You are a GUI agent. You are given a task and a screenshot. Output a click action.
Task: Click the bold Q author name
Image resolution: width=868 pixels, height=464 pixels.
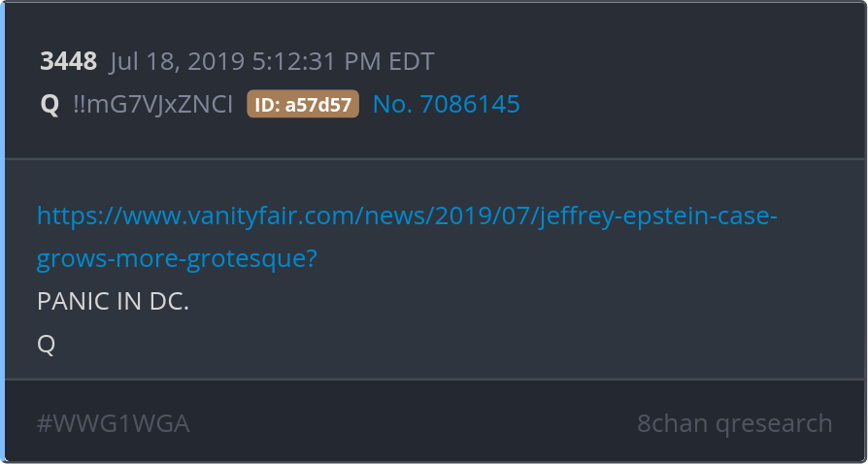click(x=50, y=105)
